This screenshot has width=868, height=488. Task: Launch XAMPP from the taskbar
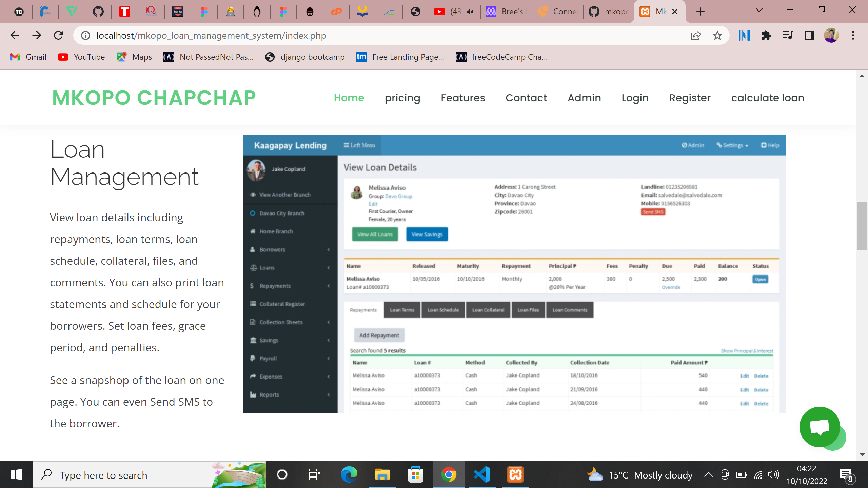(516, 474)
